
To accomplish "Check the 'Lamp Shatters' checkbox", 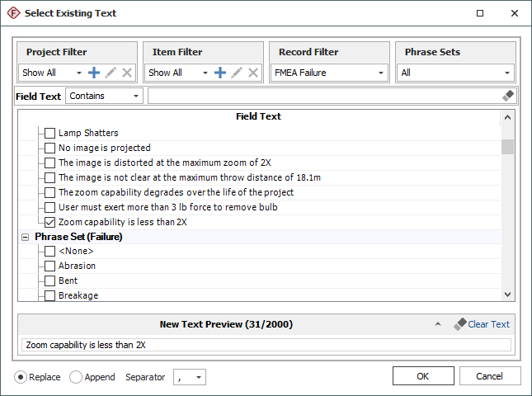I will click(x=50, y=133).
